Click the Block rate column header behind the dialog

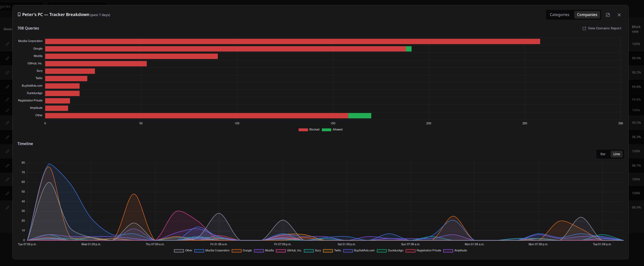click(x=636, y=29)
